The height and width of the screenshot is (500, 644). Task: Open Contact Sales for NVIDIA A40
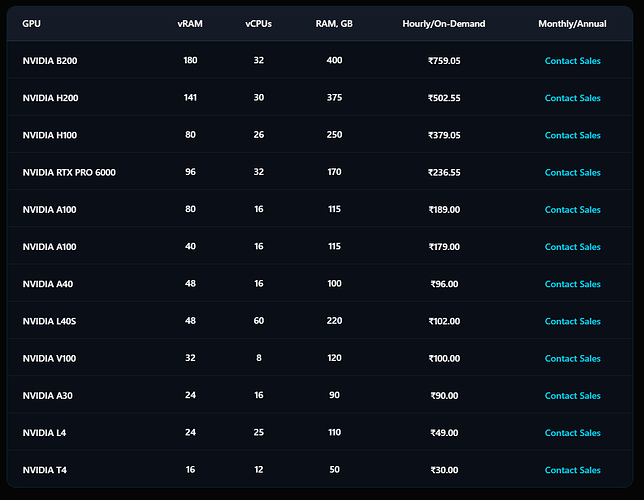pos(573,284)
